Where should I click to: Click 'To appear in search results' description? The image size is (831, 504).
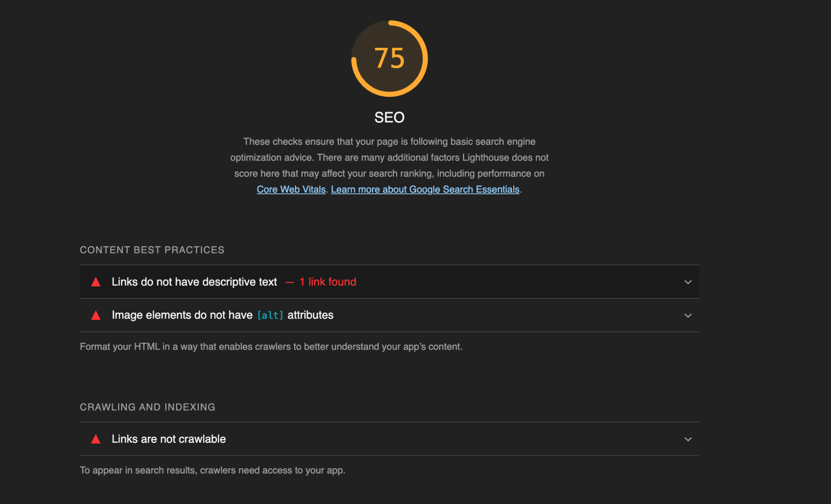point(212,470)
